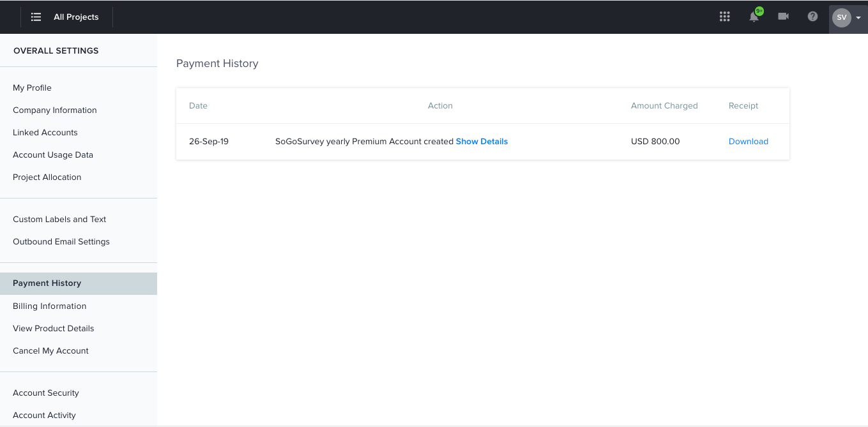
Task: Show Details of the Premium Account payment
Action: [482, 142]
